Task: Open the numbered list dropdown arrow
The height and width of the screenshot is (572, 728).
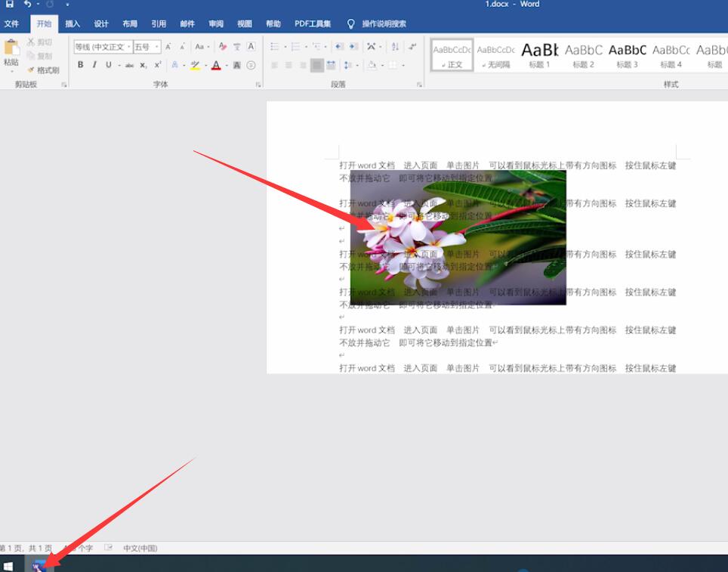Action: point(306,46)
